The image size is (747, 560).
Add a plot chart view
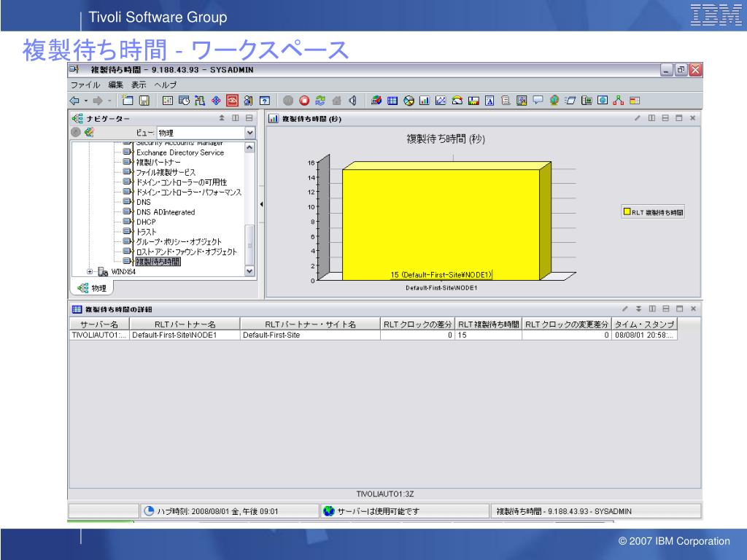(x=441, y=101)
